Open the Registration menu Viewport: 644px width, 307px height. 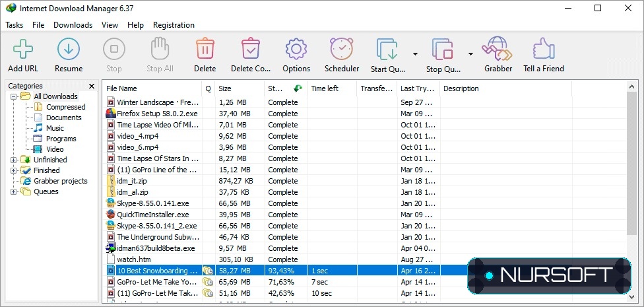coord(174,25)
